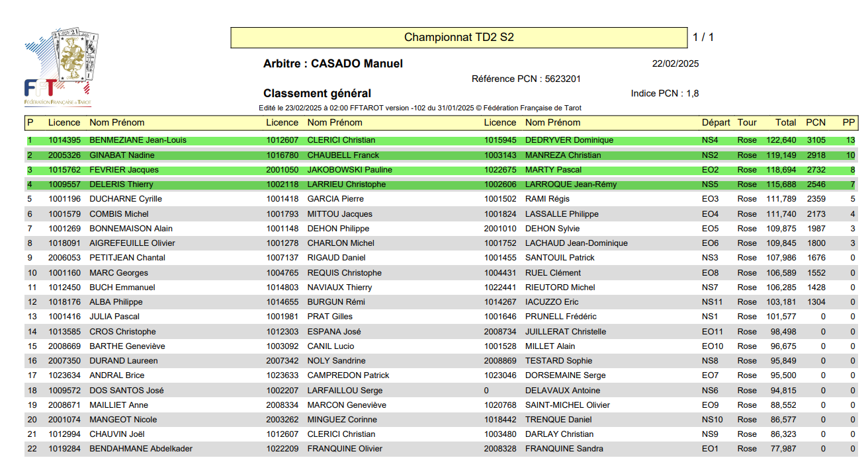
Task: Select player JAKOBOWSKI Pauline
Action: (x=350, y=170)
